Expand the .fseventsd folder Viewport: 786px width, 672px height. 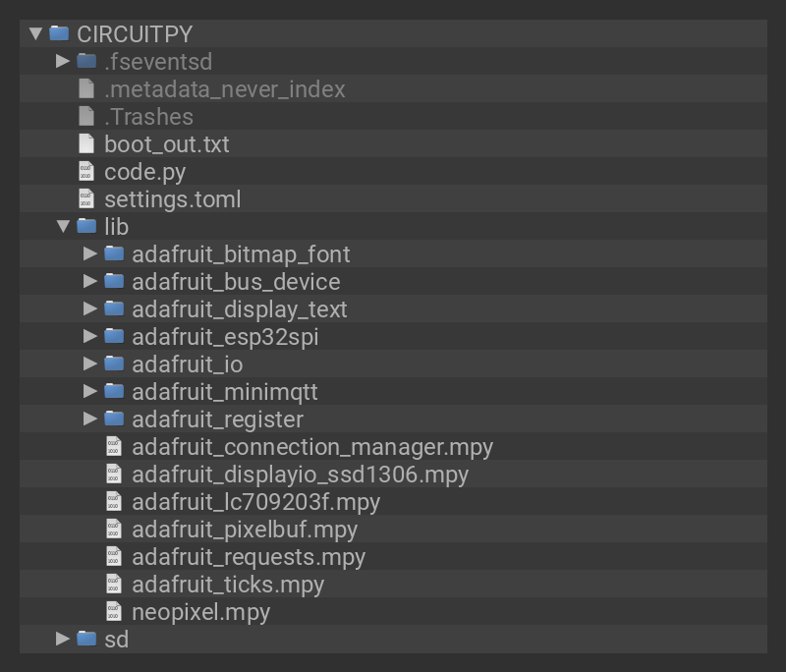[63, 61]
